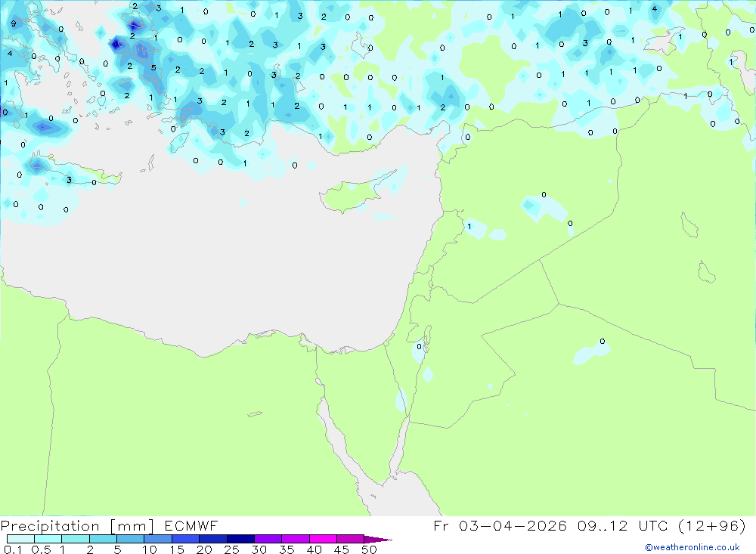
Task: Click the '09..12 UTC' time text
Action: (624, 526)
